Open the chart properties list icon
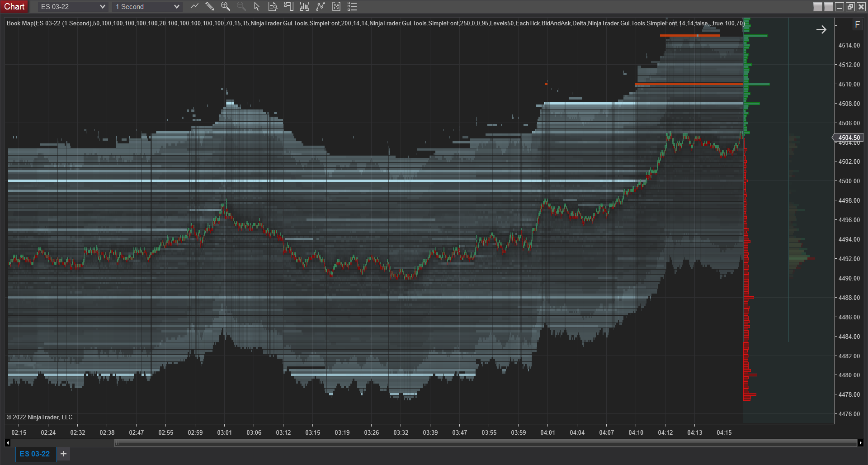 click(x=352, y=6)
